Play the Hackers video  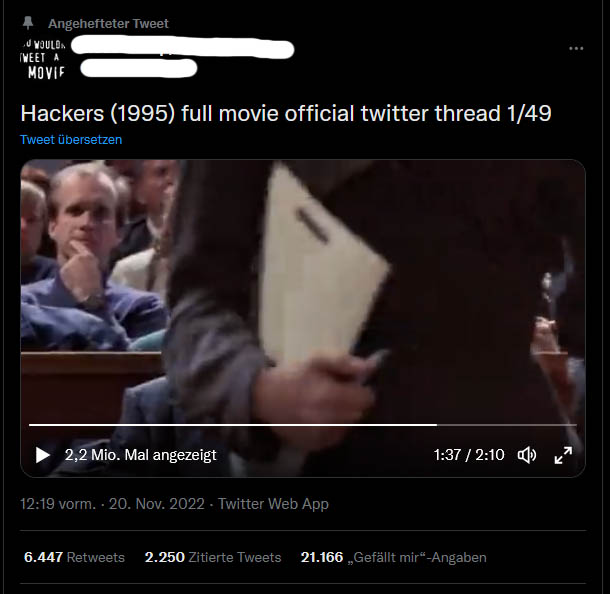[x=42, y=455]
